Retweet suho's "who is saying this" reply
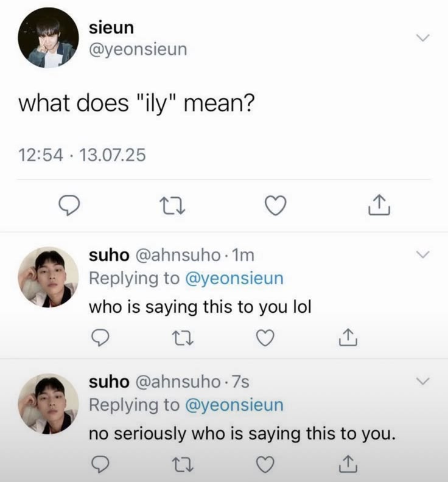The height and width of the screenshot is (482, 448). [x=183, y=338]
